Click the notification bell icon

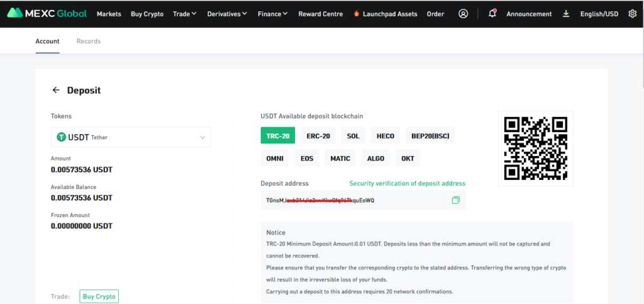coord(492,13)
